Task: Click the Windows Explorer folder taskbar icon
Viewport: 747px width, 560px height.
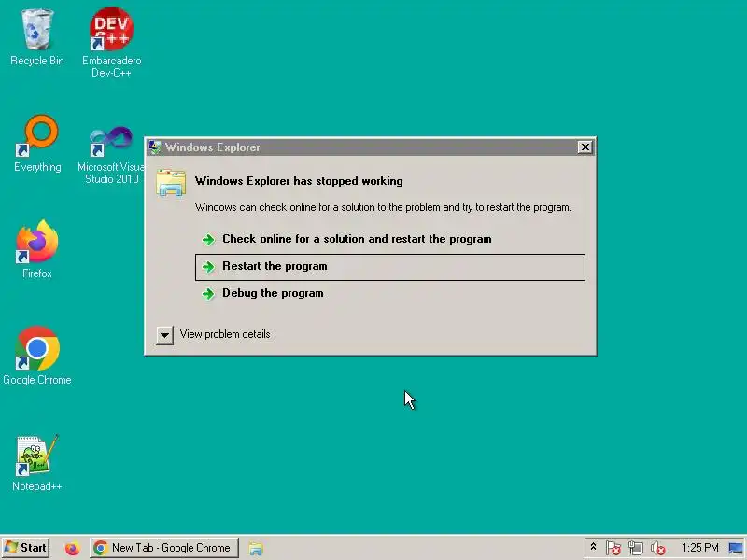Action: [256, 549]
